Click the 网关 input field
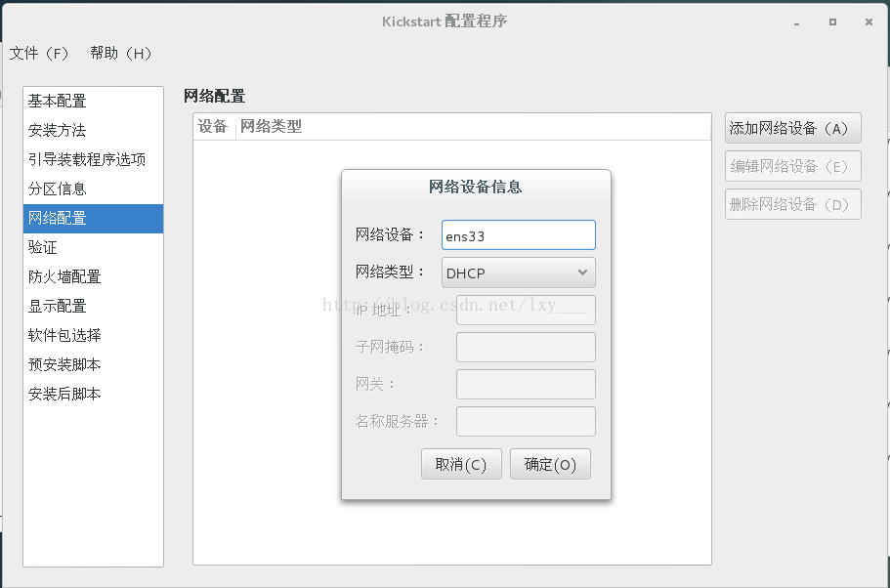This screenshot has width=890, height=588. click(x=526, y=384)
